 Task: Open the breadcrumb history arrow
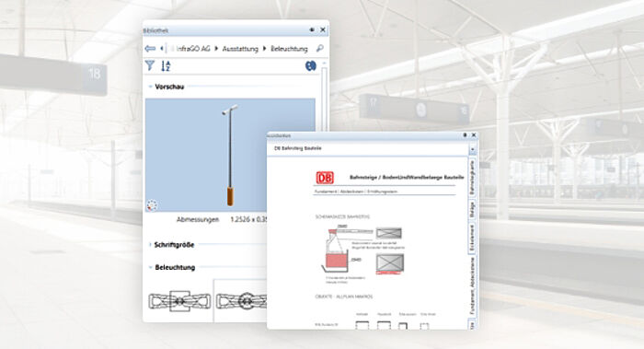162,49
